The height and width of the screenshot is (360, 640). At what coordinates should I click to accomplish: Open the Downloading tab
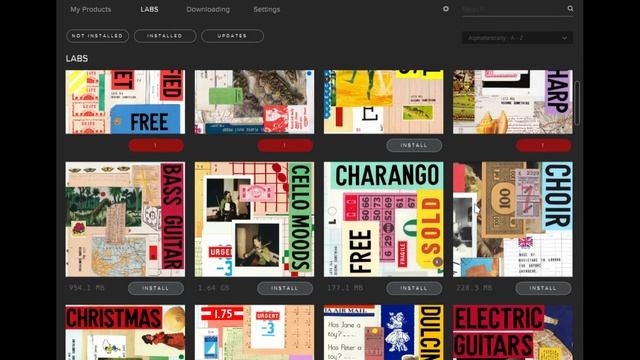[x=208, y=9]
